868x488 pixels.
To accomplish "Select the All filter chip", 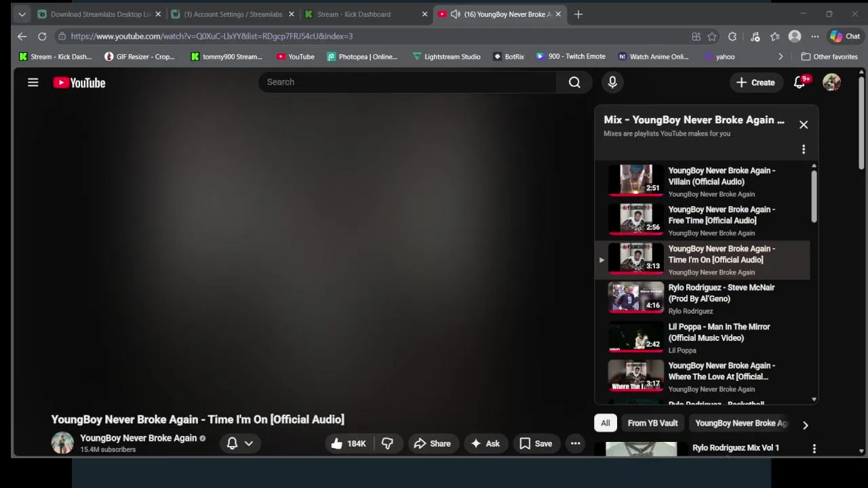I will tap(606, 423).
